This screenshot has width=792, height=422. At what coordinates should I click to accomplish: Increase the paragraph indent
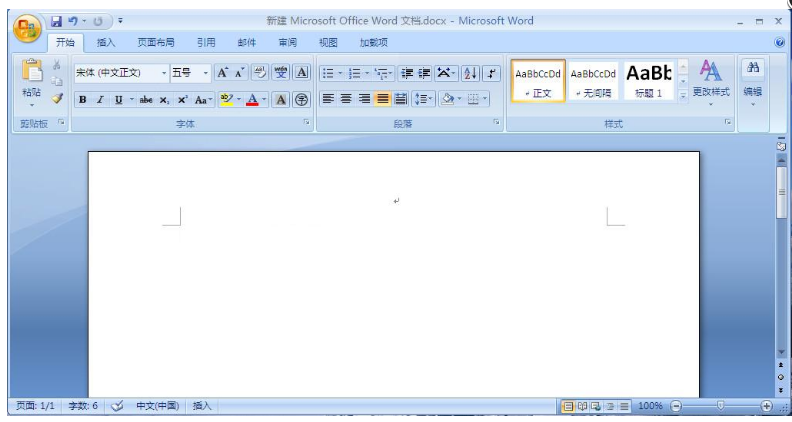[424, 73]
